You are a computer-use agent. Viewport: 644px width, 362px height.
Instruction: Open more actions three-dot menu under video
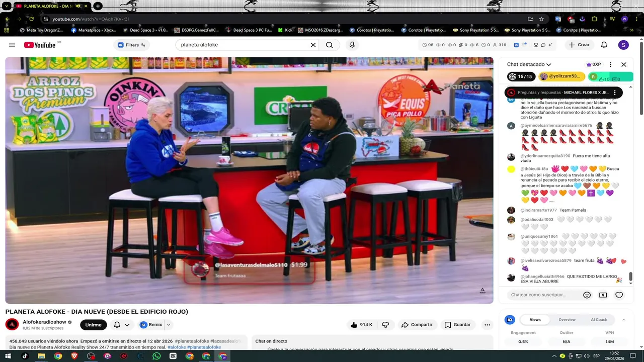pyautogui.click(x=487, y=325)
